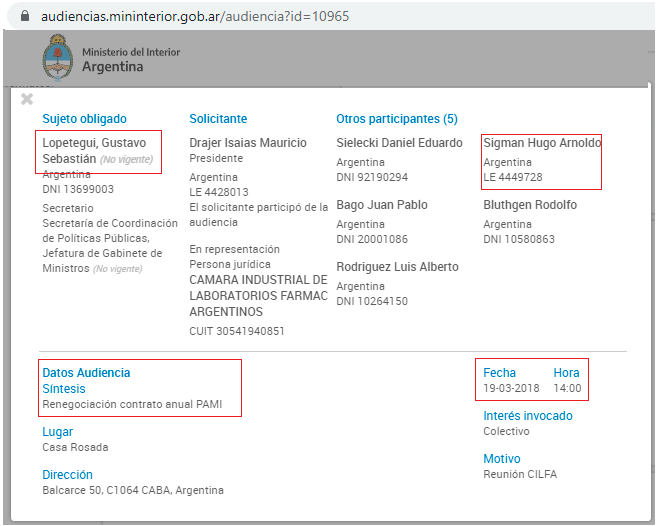This screenshot has height=526, width=657.
Task: Click LE 4428013 document number
Action: tap(219, 192)
